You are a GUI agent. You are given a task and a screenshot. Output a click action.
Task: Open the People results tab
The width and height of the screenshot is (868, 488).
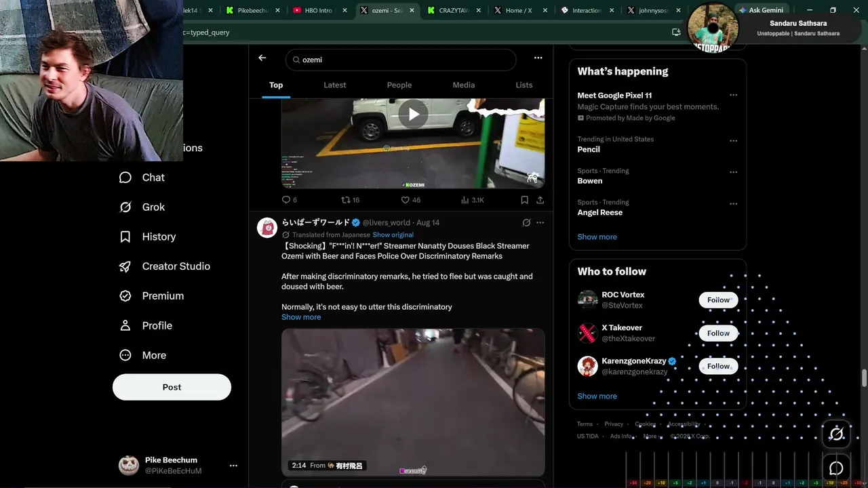(399, 85)
